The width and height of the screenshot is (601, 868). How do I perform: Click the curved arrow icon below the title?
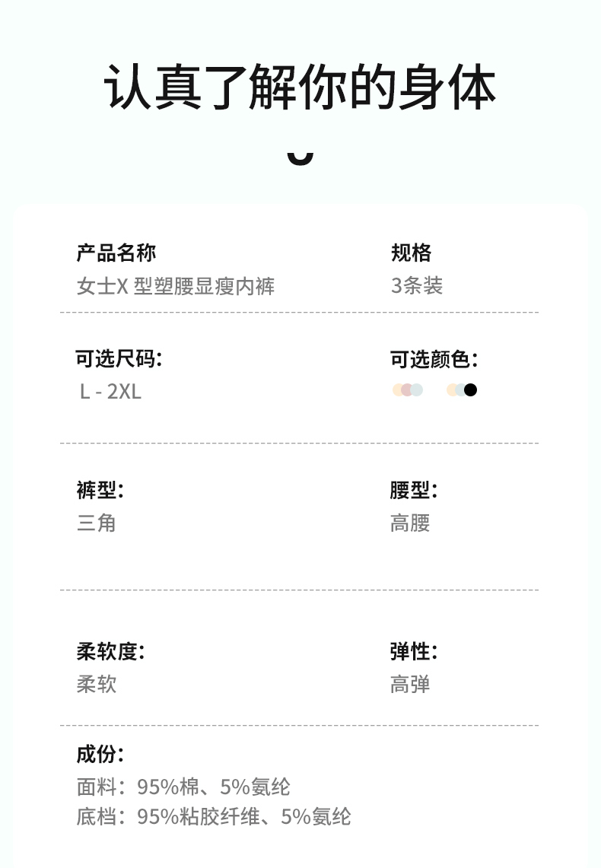point(300,156)
